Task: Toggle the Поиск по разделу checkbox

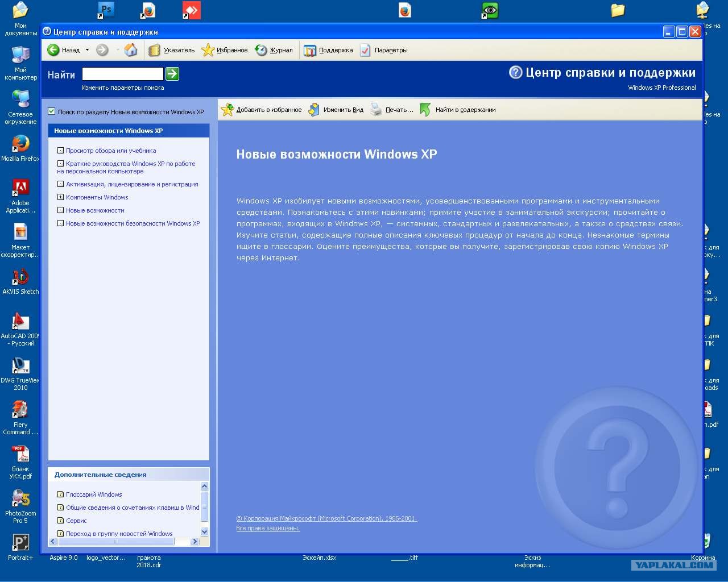Action: [52, 111]
